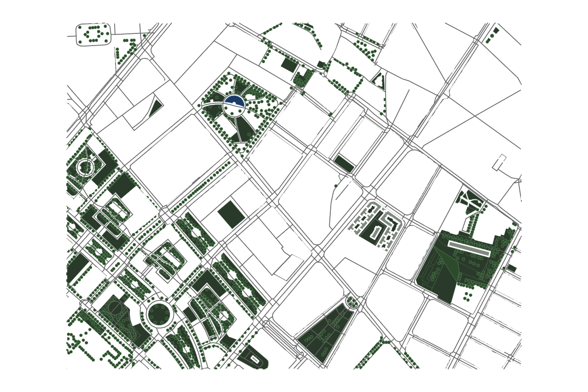Click the small grey outlined building at the right
The width and height of the screenshot is (588, 392).
click(499, 162)
